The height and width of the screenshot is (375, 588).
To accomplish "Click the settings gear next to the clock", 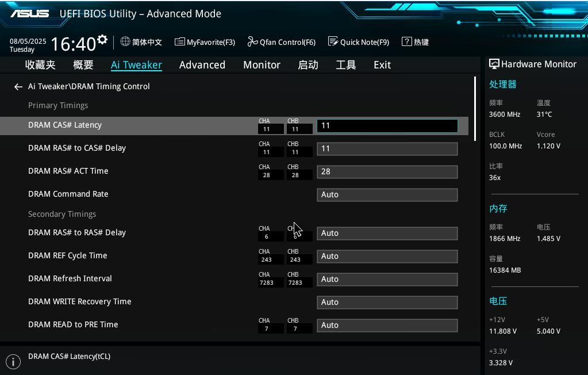I will click(x=102, y=40).
